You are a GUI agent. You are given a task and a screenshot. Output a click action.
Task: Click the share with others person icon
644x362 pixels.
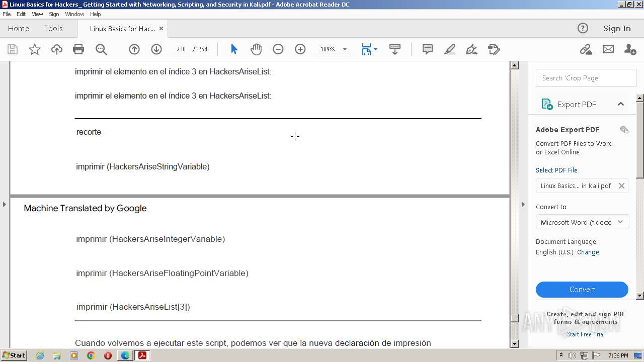click(x=630, y=49)
